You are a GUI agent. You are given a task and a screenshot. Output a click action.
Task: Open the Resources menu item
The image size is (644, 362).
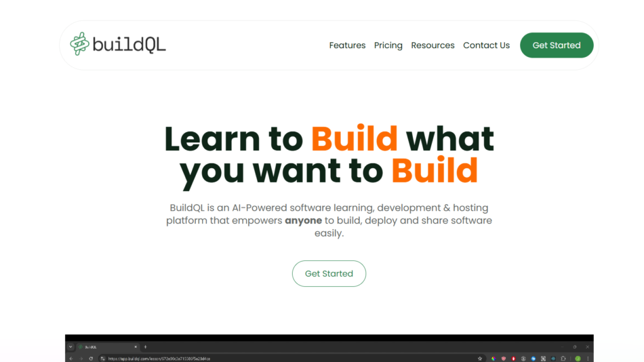(x=432, y=45)
